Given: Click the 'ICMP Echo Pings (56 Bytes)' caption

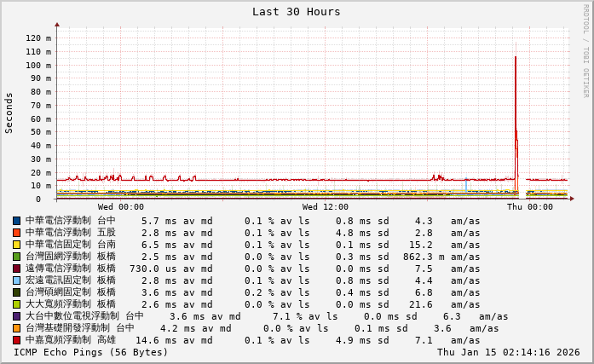Looking at the screenshot, I should click(91, 352).
